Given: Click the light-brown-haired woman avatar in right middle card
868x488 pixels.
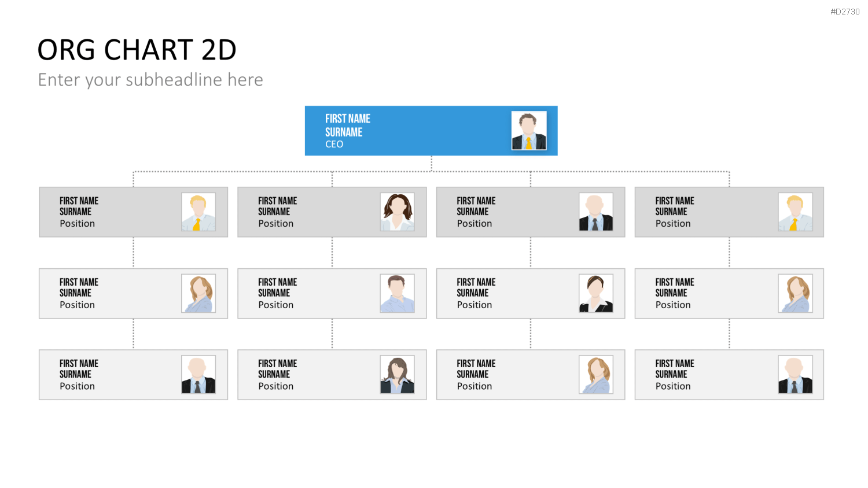Looking at the screenshot, I should pyautogui.click(x=796, y=294).
